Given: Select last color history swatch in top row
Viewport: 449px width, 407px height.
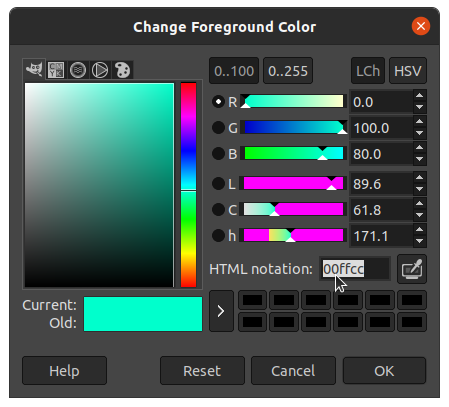Looking at the screenshot, I should tap(412, 300).
